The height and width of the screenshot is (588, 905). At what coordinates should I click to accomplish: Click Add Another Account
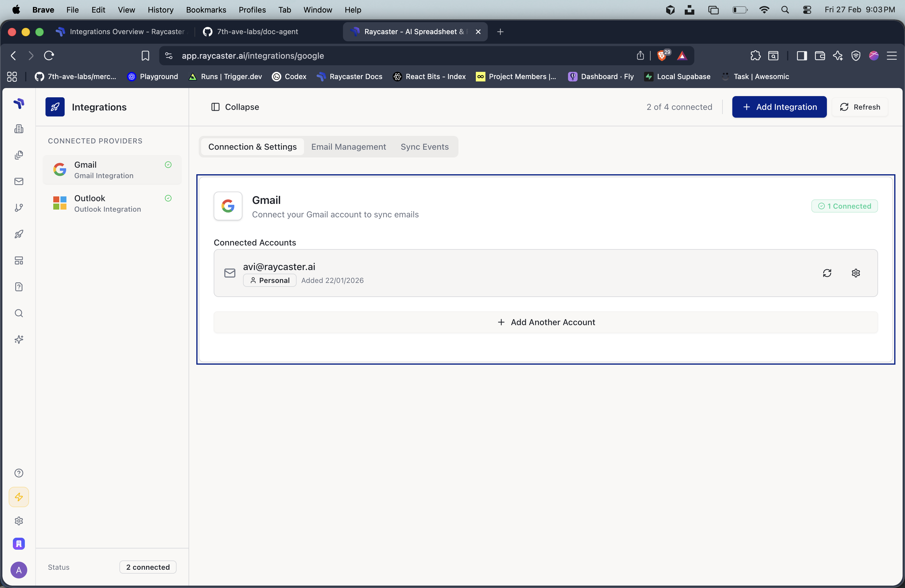(546, 322)
